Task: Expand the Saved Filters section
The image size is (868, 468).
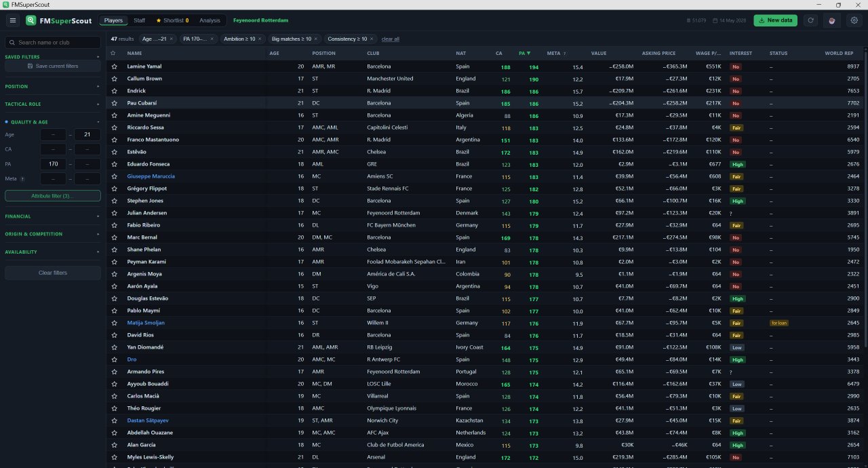Action: coord(52,57)
